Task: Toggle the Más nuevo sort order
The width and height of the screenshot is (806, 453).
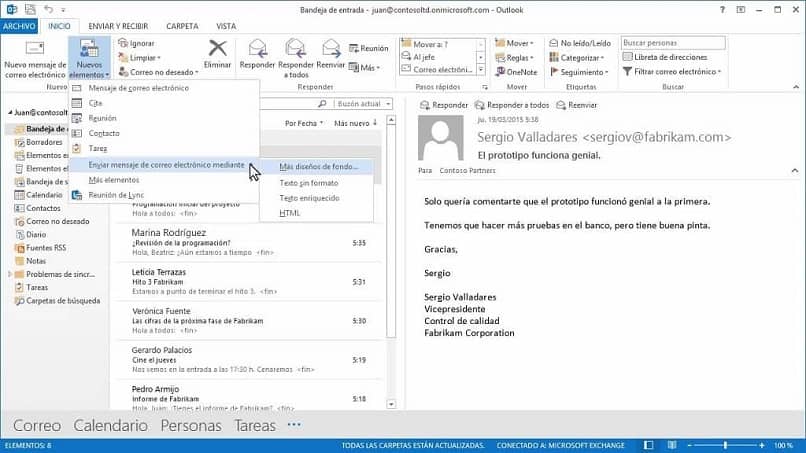Action: click(356, 123)
